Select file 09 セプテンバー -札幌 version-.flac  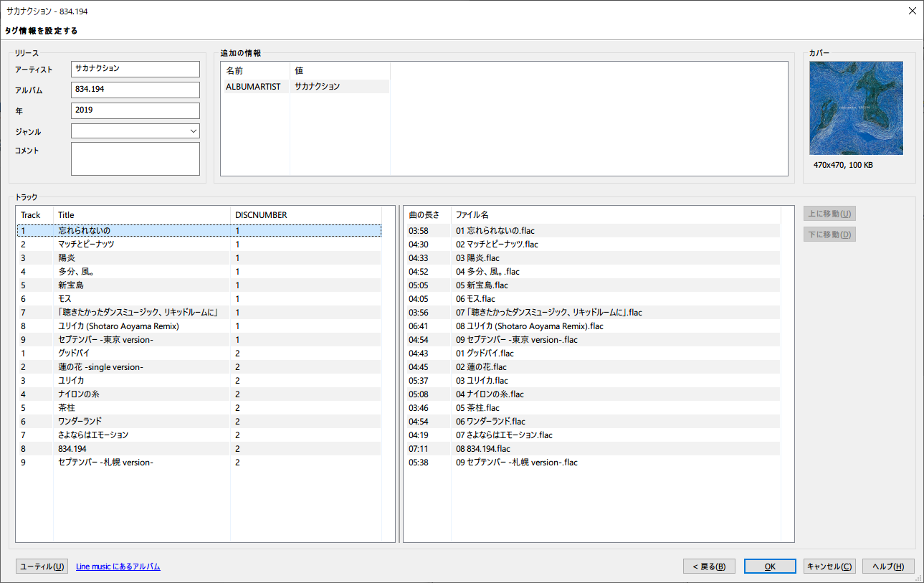(x=517, y=463)
